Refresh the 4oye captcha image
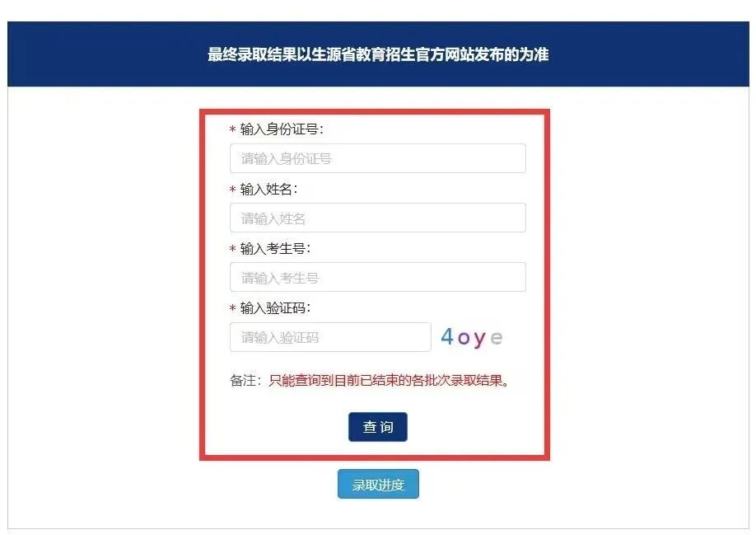 pos(472,337)
